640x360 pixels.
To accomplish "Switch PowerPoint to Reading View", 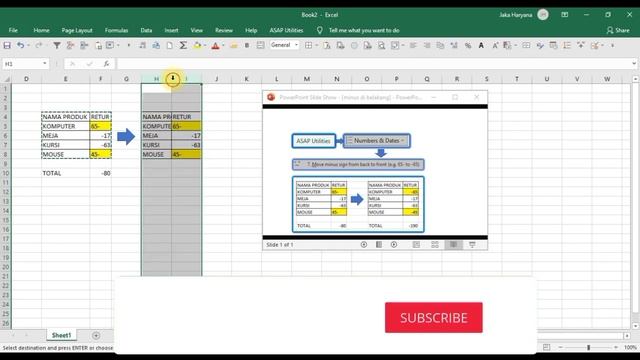I will [x=453, y=244].
